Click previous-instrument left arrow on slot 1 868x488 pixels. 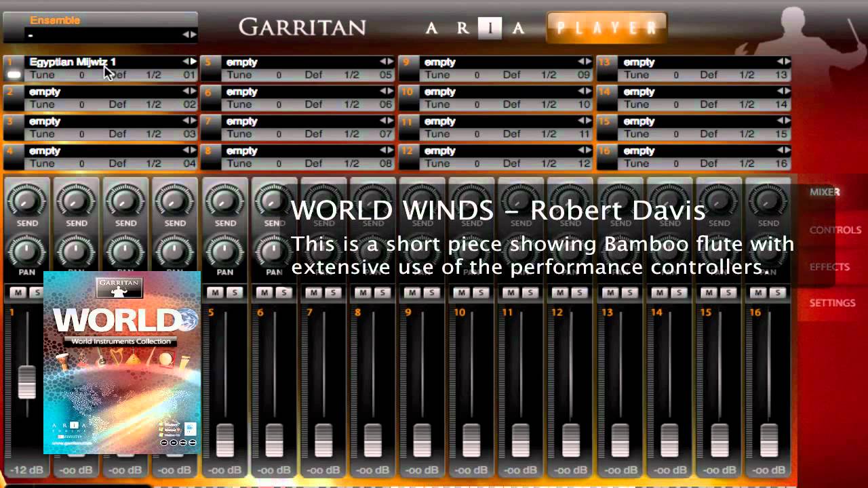(x=186, y=62)
